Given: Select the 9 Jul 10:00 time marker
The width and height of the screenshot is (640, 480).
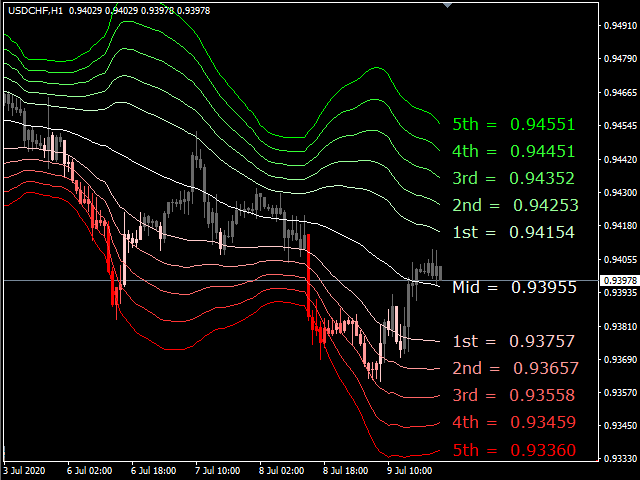Looking at the screenshot, I should click(x=409, y=469).
